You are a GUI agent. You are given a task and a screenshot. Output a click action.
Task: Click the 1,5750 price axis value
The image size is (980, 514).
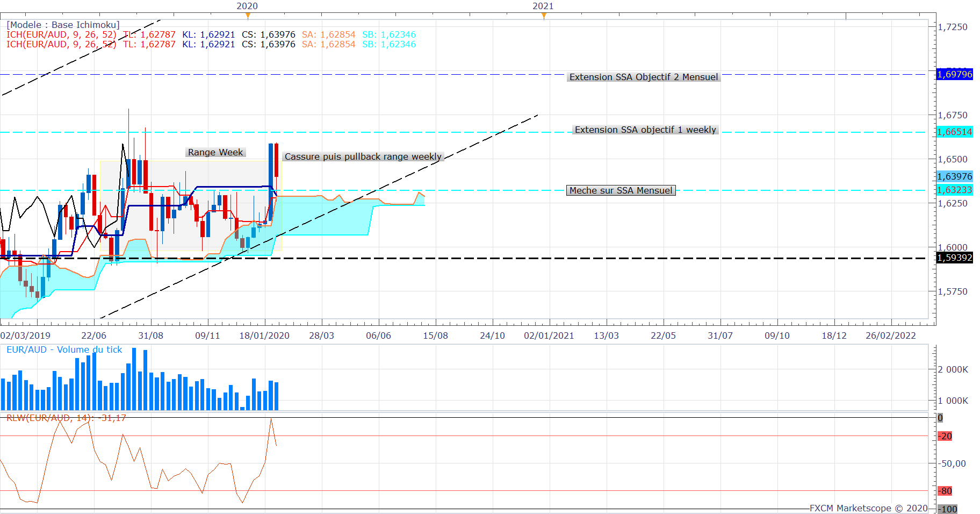coord(953,291)
